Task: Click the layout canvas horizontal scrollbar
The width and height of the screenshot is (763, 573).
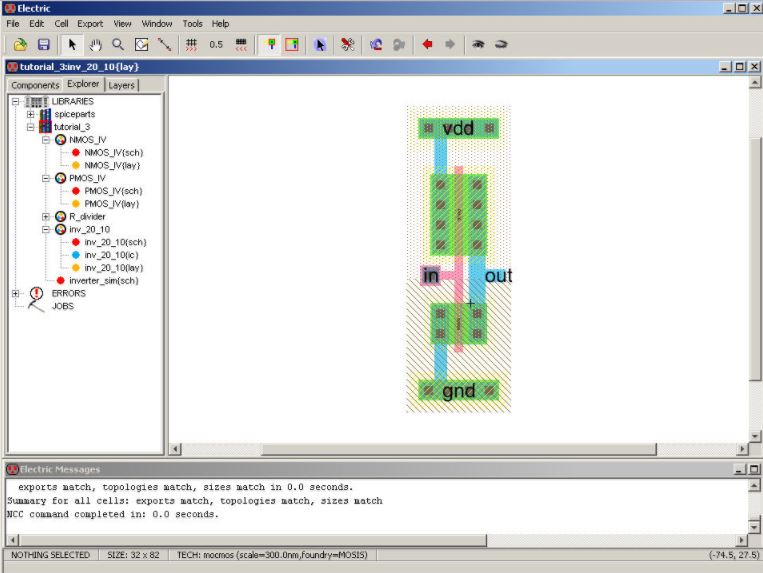Action: (x=457, y=449)
